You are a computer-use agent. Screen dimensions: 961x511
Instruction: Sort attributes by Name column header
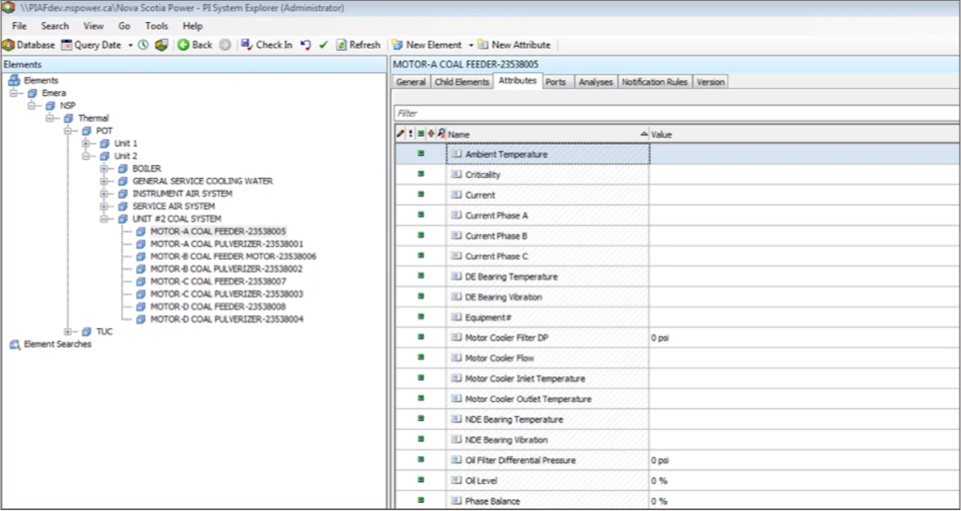point(547,134)
